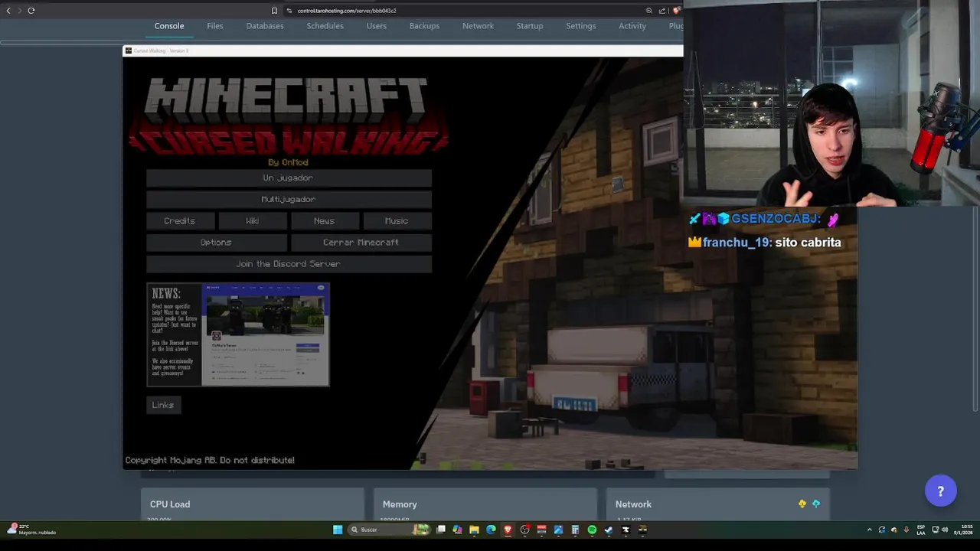Screen dimensions: 980x551
Task: Open the Network tab
Action: [x=478, y=26]
